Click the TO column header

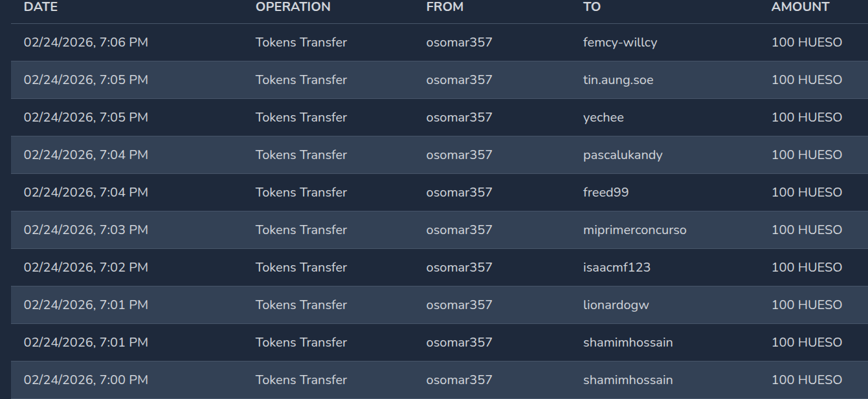click(x=592, y=7)
